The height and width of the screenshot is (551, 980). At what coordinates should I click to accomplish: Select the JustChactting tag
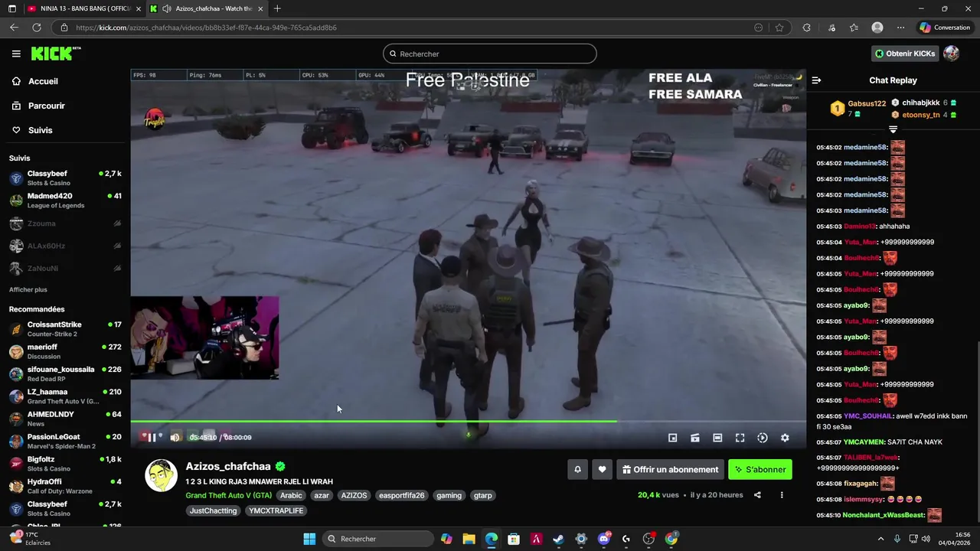[213, 510]
